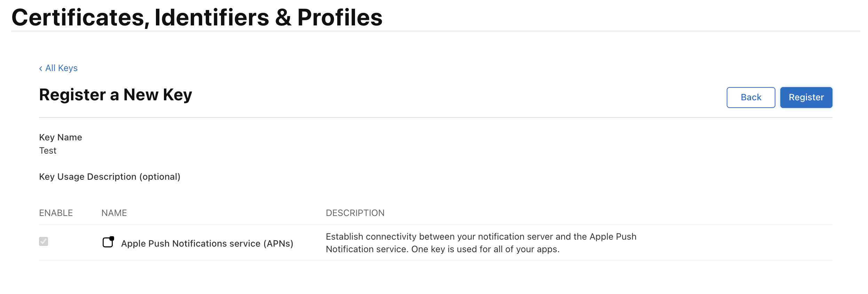Click the blue Register button
This screenshot has height=294, width=868.
[806, 98]
